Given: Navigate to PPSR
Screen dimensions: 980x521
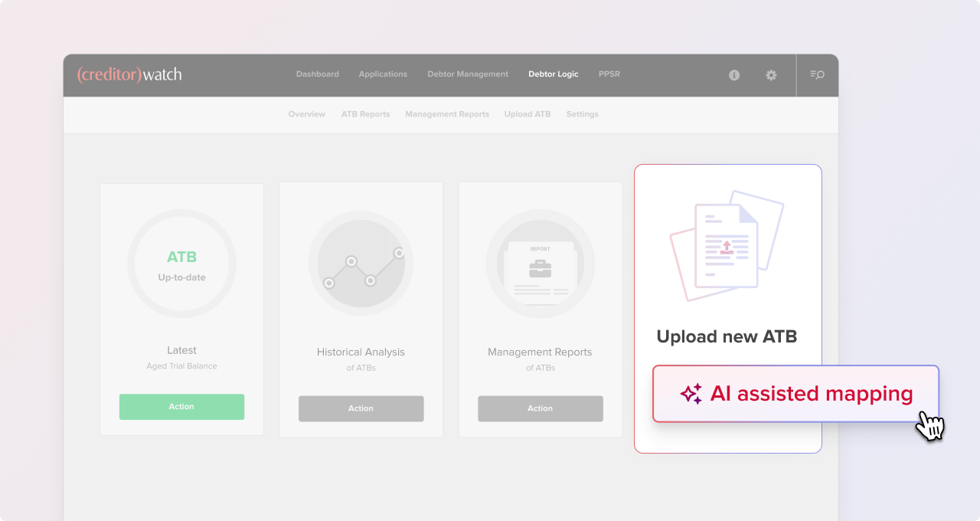Looking at the screenshot, I should 609,74.
